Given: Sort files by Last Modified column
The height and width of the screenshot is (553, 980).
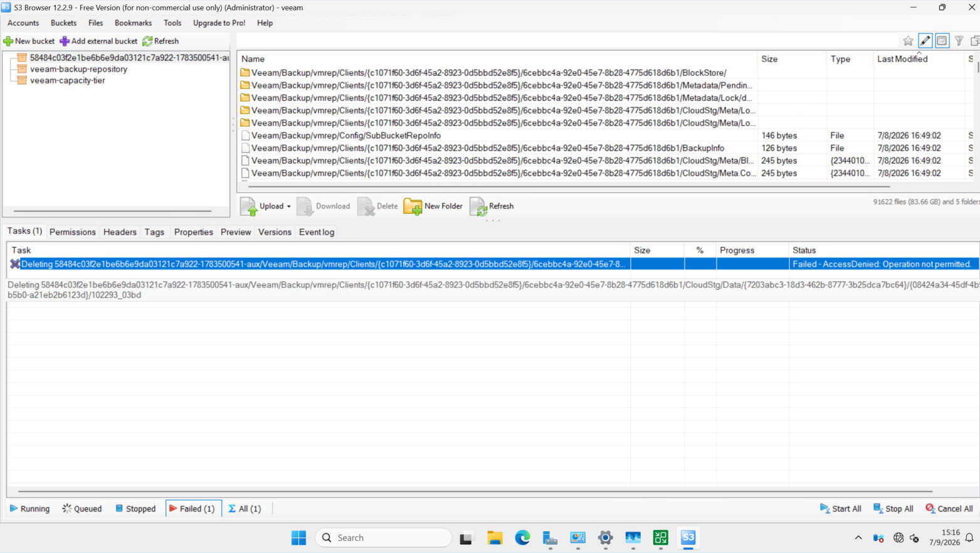Looking at the screenshot, I should click(919, 59).
